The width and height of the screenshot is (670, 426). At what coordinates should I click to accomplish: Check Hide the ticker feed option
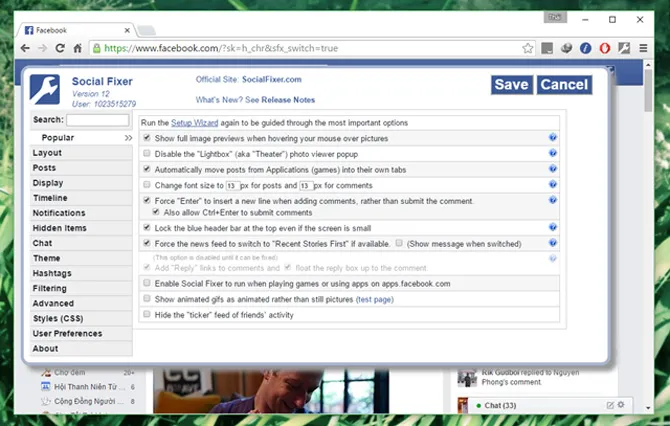(x=147, y=314)
